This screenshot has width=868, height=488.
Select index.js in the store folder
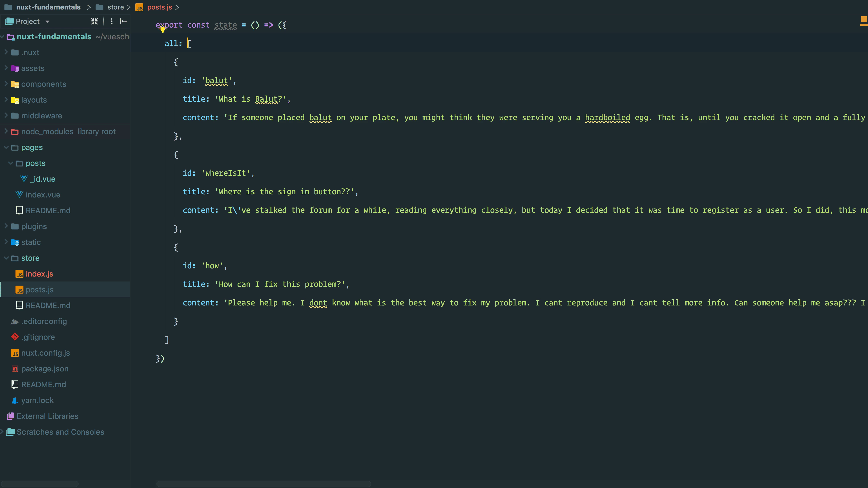(x=39, y=274)
